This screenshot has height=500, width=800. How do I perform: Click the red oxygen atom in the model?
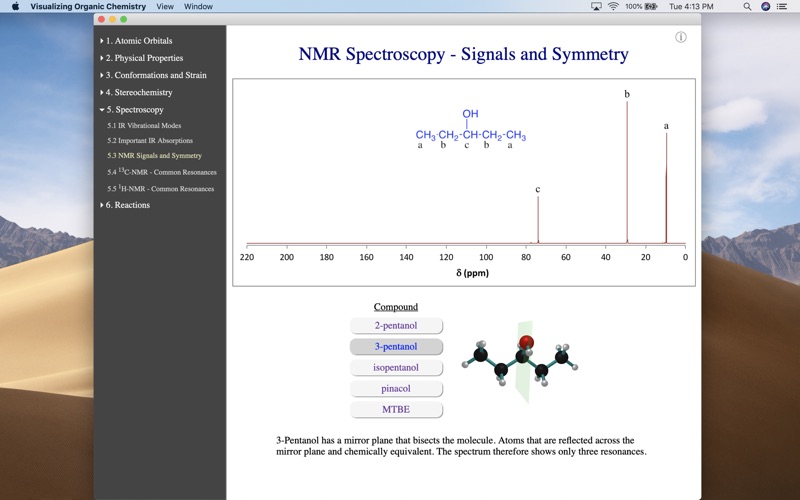(526, 342)
